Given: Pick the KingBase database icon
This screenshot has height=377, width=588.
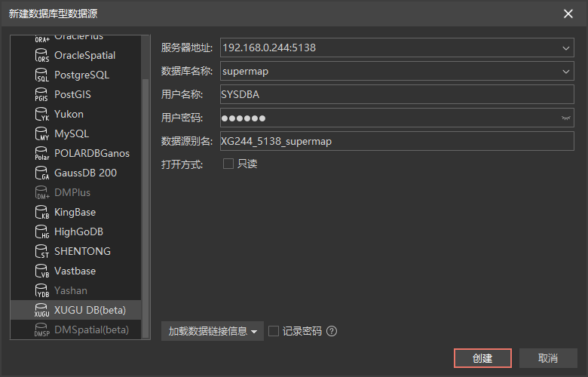Looking at the screenshot, I should pos(42,213).
